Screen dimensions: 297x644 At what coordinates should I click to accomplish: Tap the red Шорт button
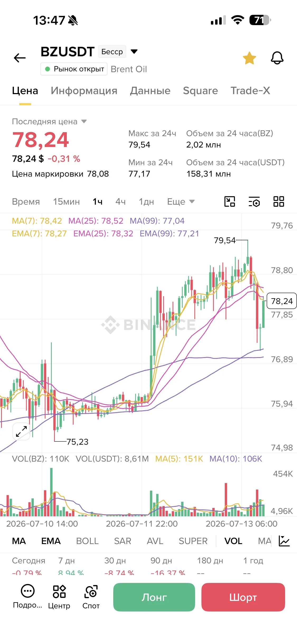(243, 597)
